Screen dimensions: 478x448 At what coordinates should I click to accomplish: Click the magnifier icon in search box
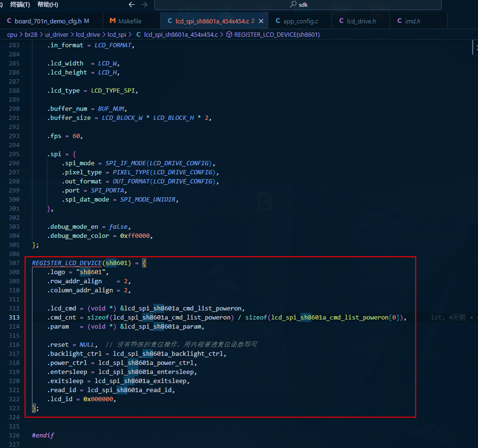[293, 4]
